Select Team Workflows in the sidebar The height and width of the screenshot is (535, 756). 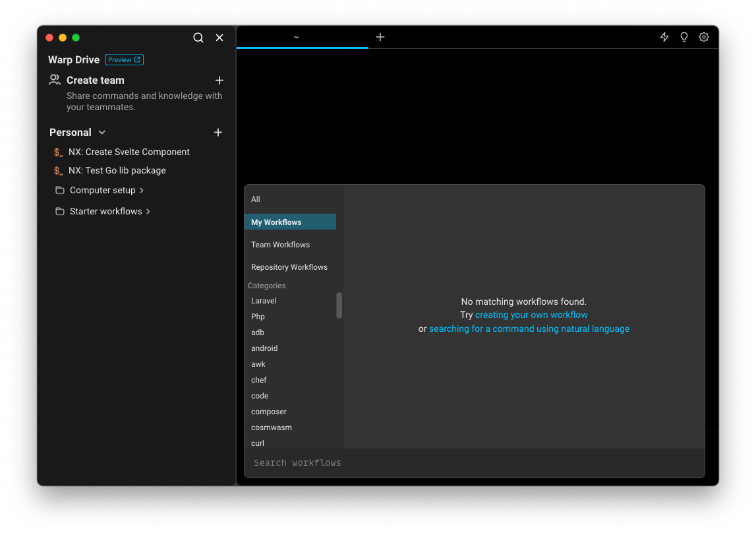pyautogui.click(x=280, y=244)
